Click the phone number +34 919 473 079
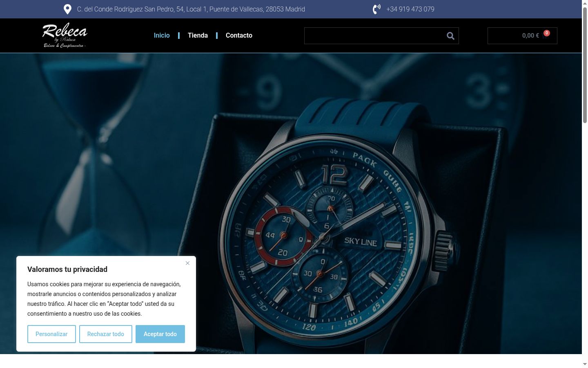Image resolution: width=588 pixels, height=368 pixels. pos(410,9)
